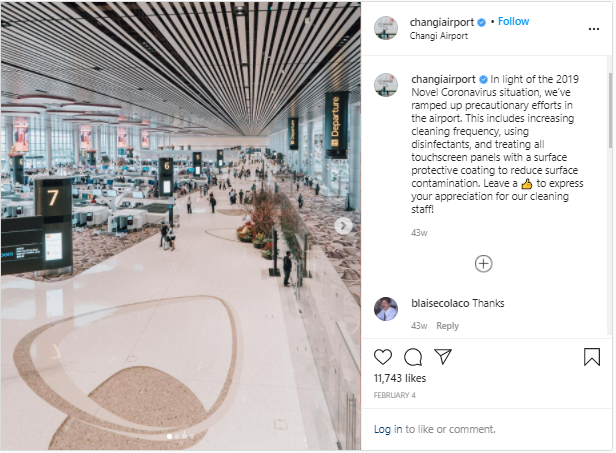
Task: Open the Changi Airport location link
Action: tap(438, 36)
